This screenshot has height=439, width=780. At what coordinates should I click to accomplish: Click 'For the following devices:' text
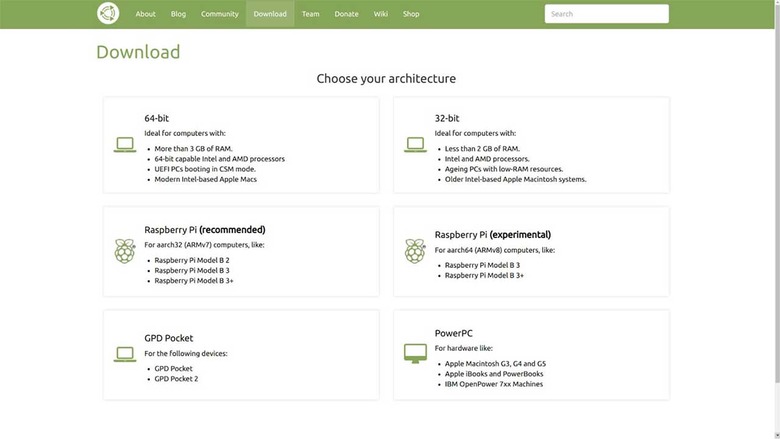pyautogui.click(x=186, y=353)
